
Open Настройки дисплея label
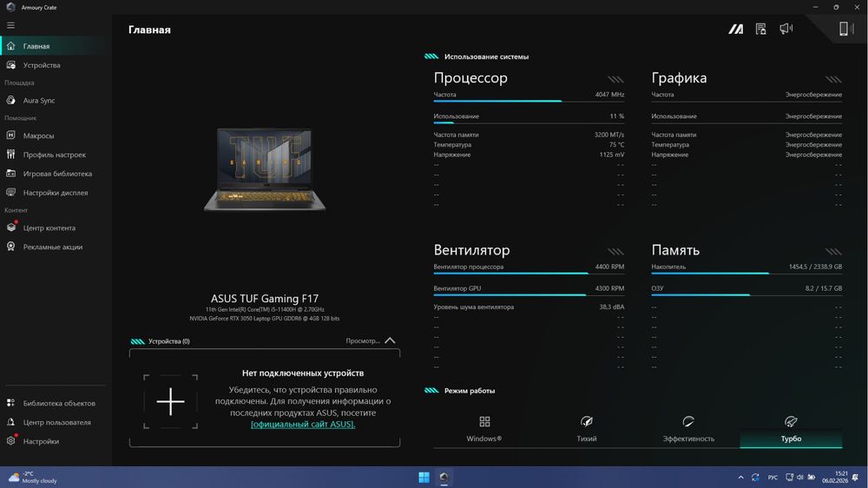click(56, 193)
